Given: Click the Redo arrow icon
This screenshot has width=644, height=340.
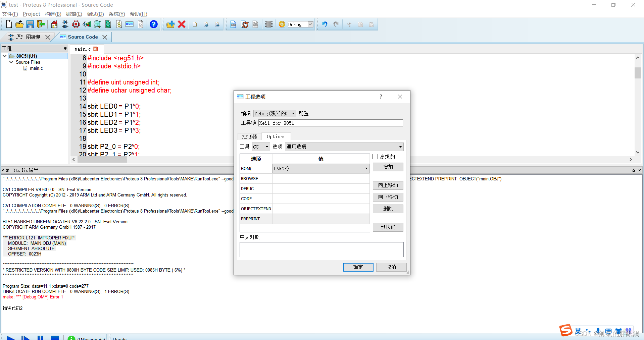Looking at the screenshot, I should coord(336,24).
